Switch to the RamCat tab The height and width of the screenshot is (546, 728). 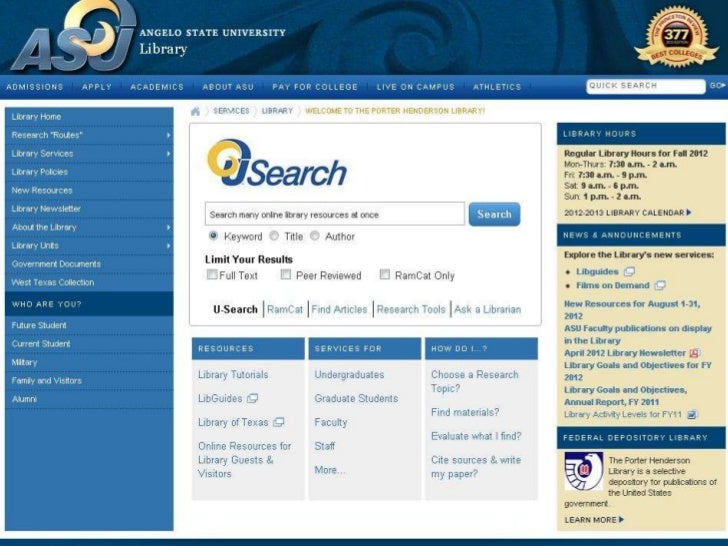[285, 309]
